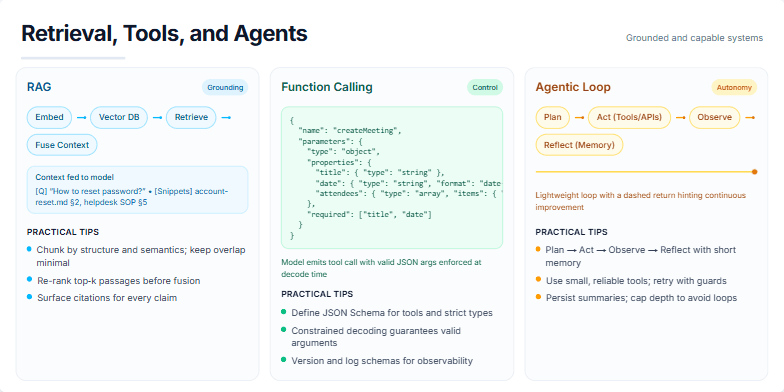Click the Function Calling heading
Viewport: 784px width, 392px height.
pyautogui.click(x=326, y=88)
